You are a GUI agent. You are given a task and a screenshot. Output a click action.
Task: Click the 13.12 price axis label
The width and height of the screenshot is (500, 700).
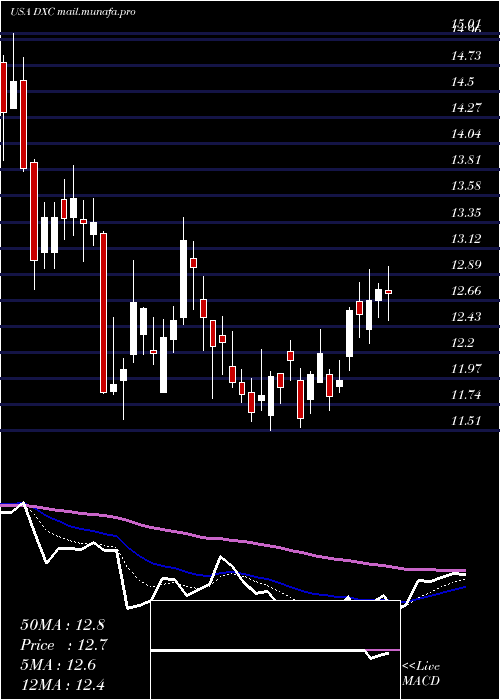467,238
